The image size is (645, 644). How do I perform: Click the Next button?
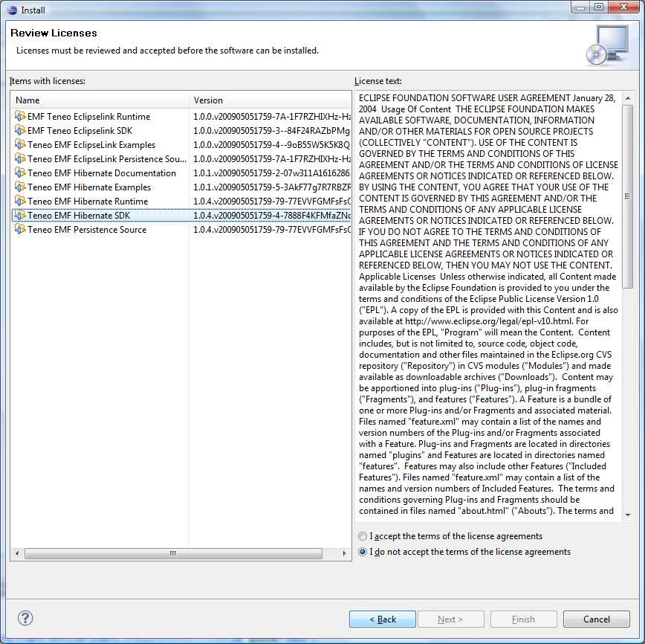[451, 619]
